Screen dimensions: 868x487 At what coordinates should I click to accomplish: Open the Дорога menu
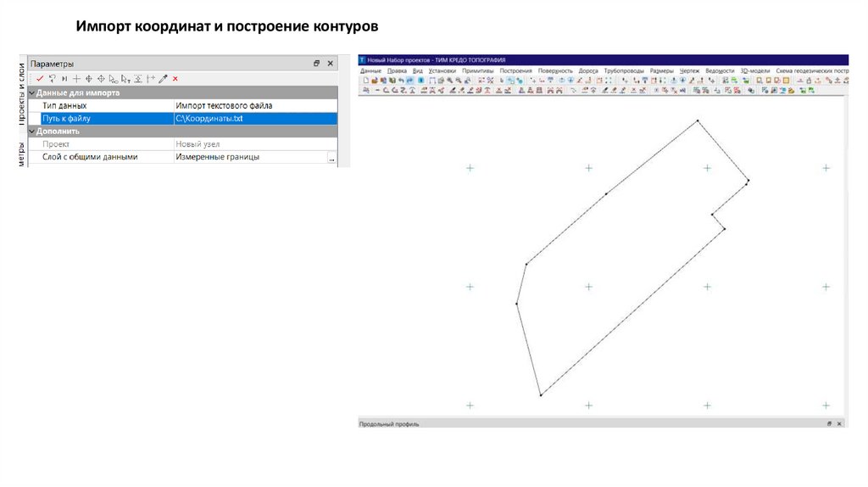click(588, 71)
